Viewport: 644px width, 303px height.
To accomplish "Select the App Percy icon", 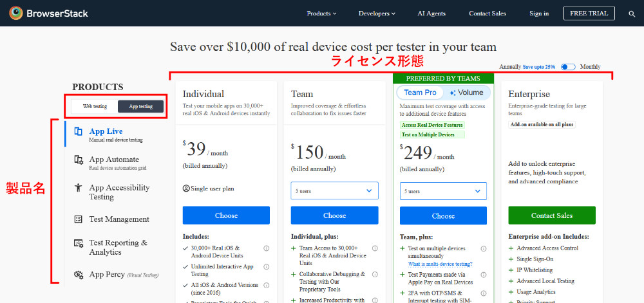I will pos(79,275).
